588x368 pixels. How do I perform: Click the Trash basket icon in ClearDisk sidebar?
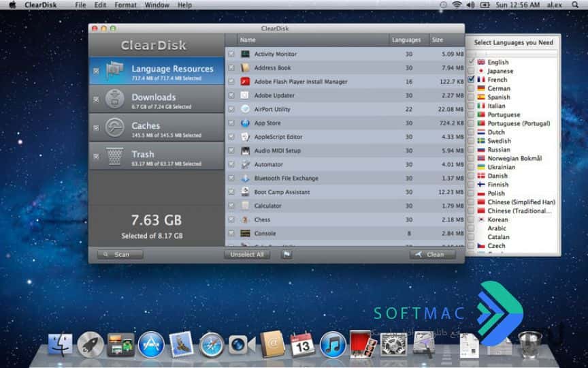click(x=115, y=156)
